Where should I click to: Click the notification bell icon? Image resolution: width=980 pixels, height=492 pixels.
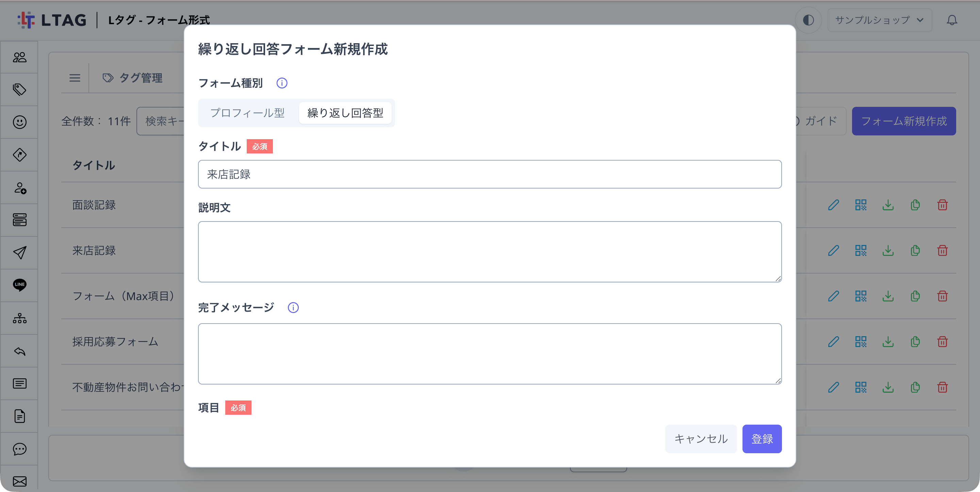coord(952,20)
